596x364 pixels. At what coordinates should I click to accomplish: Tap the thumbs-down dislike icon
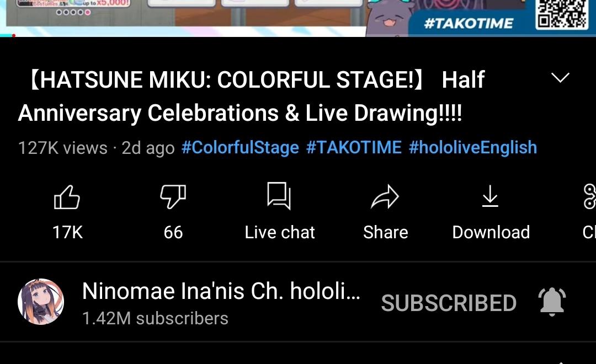point(173,197)
